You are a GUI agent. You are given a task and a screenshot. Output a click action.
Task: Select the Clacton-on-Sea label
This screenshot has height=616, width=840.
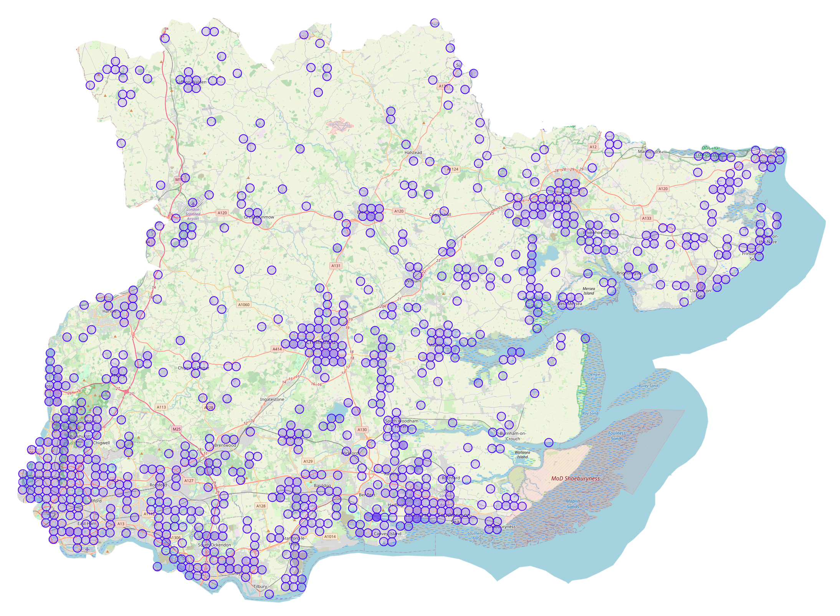click(701, 293)
